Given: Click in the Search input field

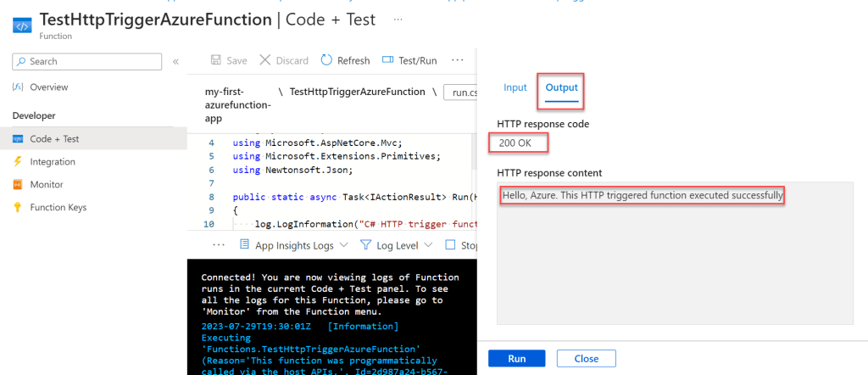Looking at the screenshot, I should click(87, 61).
